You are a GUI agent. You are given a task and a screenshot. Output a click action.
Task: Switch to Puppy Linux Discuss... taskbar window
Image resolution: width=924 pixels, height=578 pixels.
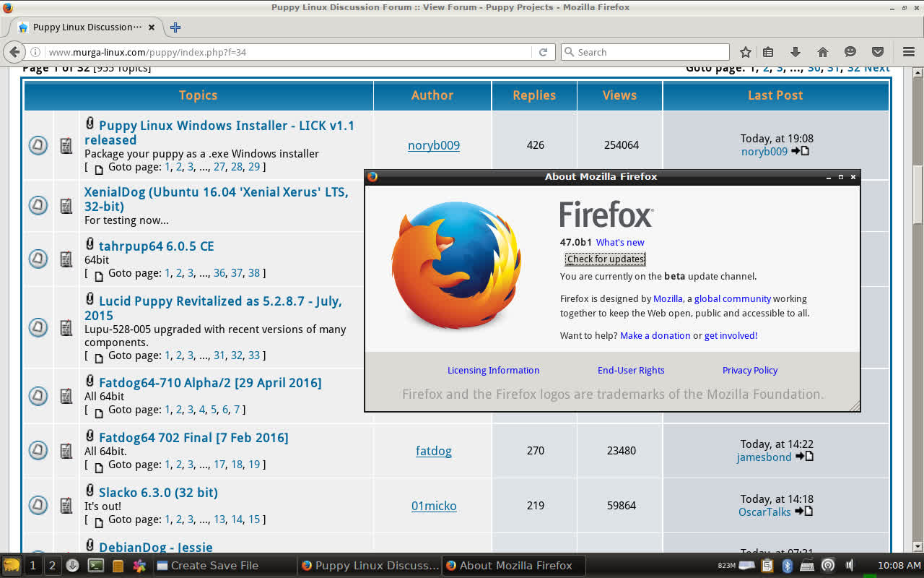369,566
